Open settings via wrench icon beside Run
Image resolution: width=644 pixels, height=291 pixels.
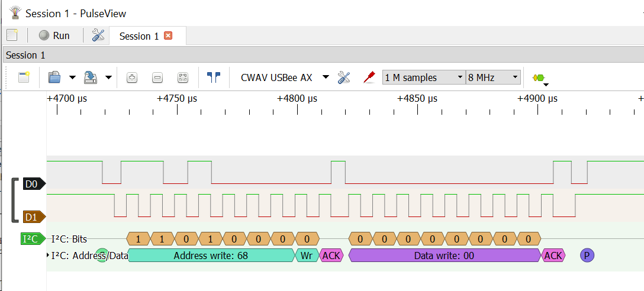click(x=98, y=35)
